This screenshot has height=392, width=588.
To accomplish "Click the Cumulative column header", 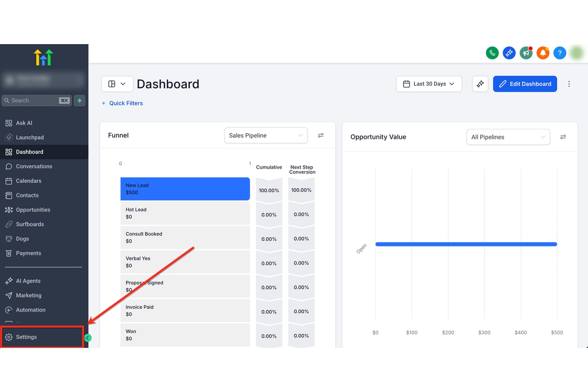I will 269,167.
